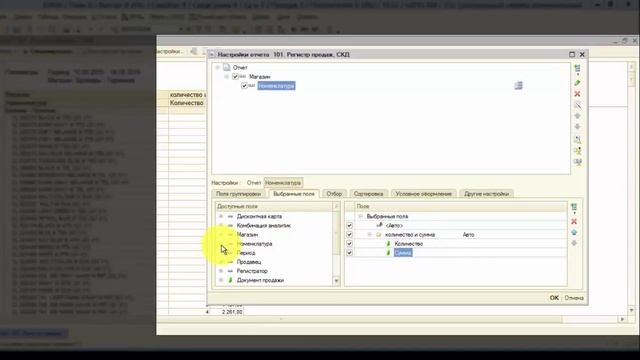Click the Поле column header
The height and width of the screenshot is (360, 640).
pyautogui.click(x=461, y=207)
